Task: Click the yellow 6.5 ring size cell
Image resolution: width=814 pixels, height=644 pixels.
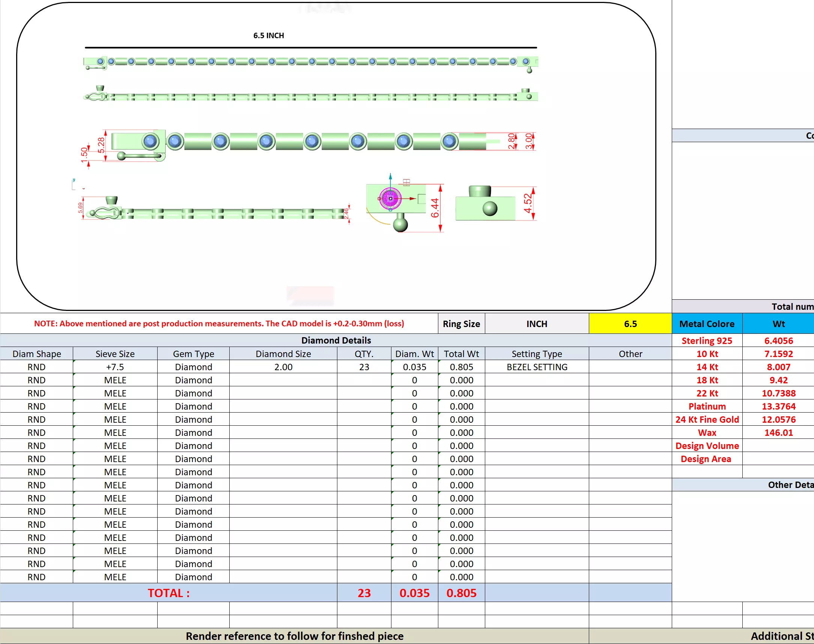Action: click(x=630, y=324)
